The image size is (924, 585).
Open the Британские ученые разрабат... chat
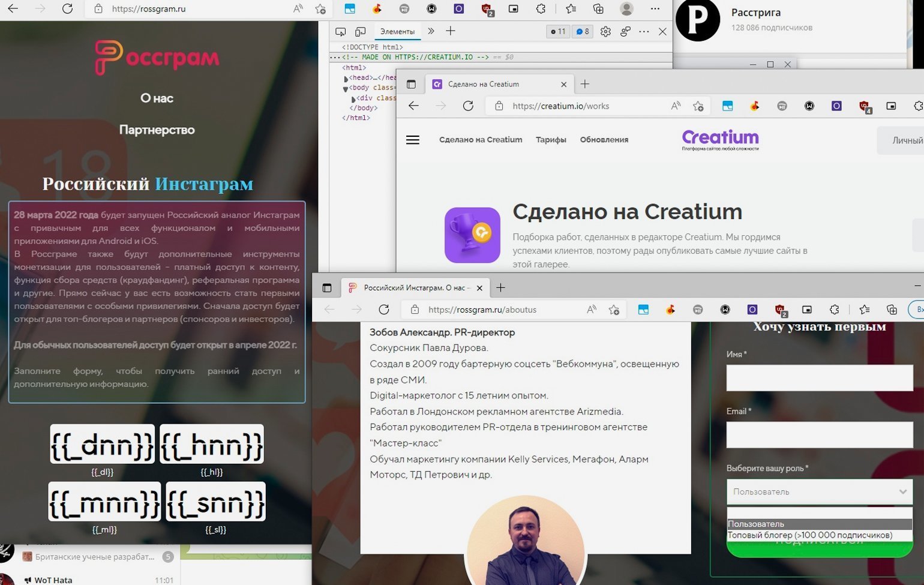click(x=90, y=557)
